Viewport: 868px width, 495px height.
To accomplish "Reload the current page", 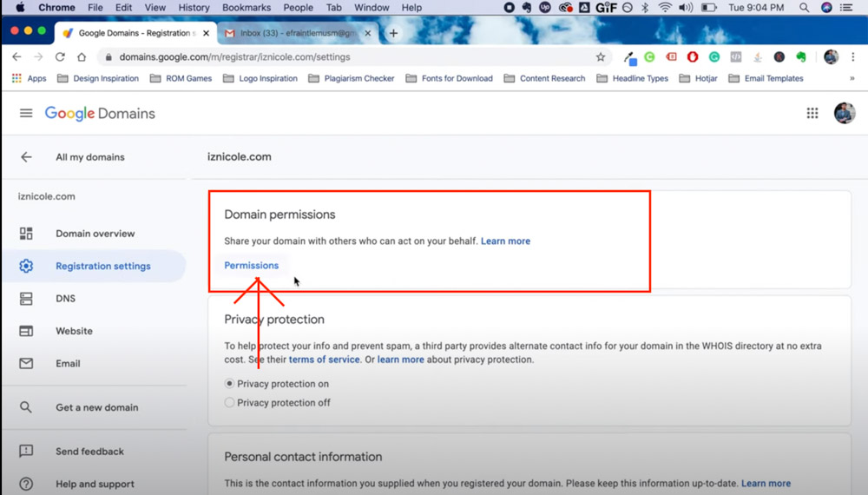I will pyautogui.click(x=60, y=57).
